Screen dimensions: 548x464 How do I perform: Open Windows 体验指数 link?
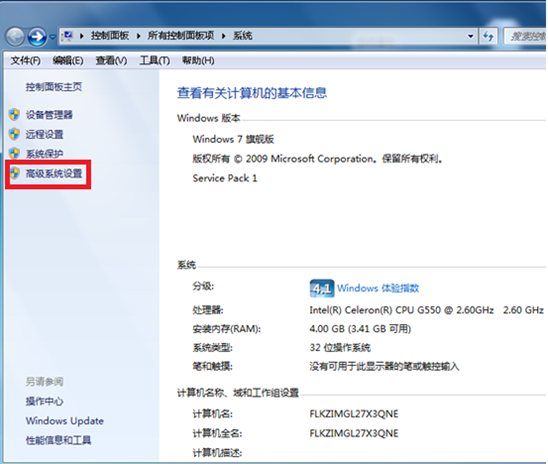pos(378,288)
